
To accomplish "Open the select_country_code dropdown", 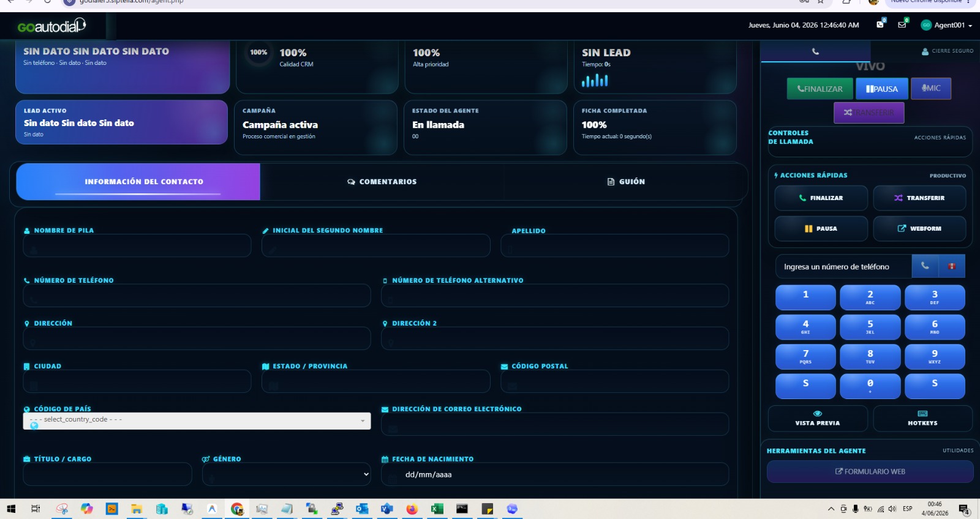I will point(197,420).
